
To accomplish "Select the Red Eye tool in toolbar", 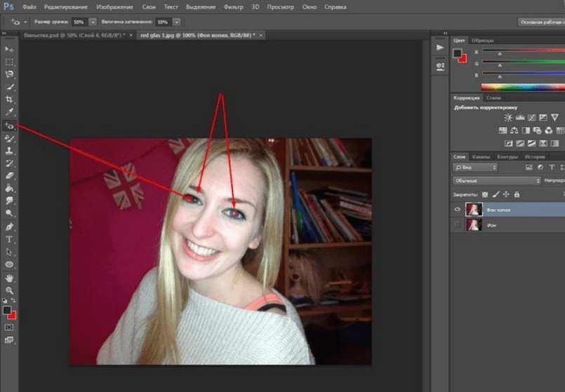I will (10, 126).
